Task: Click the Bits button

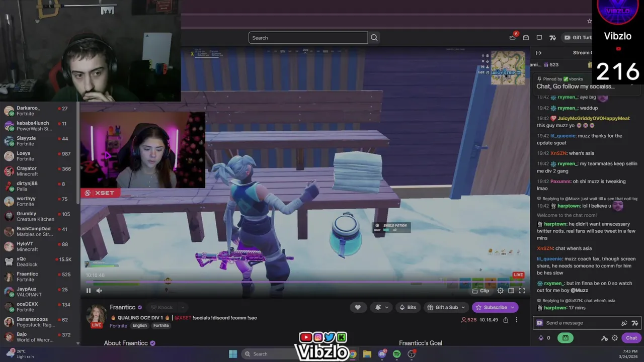Action: [x=408, y=307]
